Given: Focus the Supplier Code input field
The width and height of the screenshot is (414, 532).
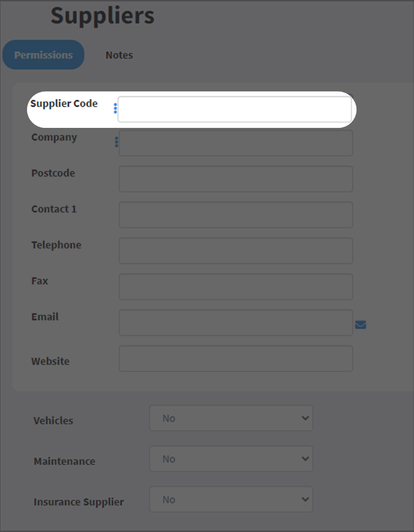Looking at the screenshot, I should point(234,109).
